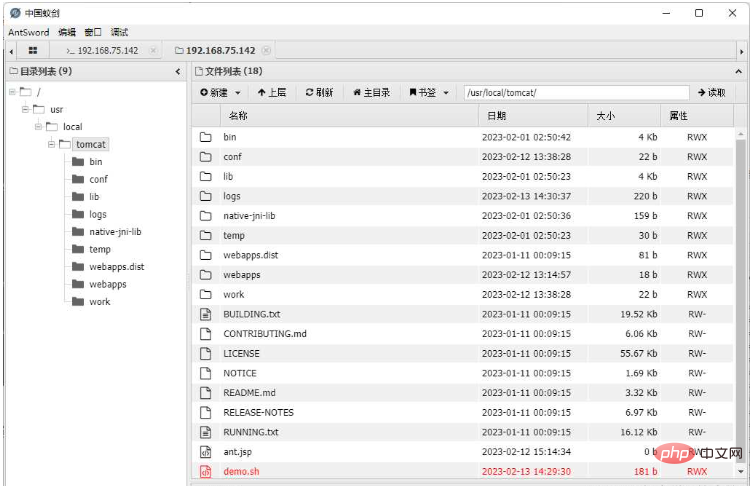
Task: Focus the /usr/local/tomcat/ path field
Action: (x=576, y=92)
